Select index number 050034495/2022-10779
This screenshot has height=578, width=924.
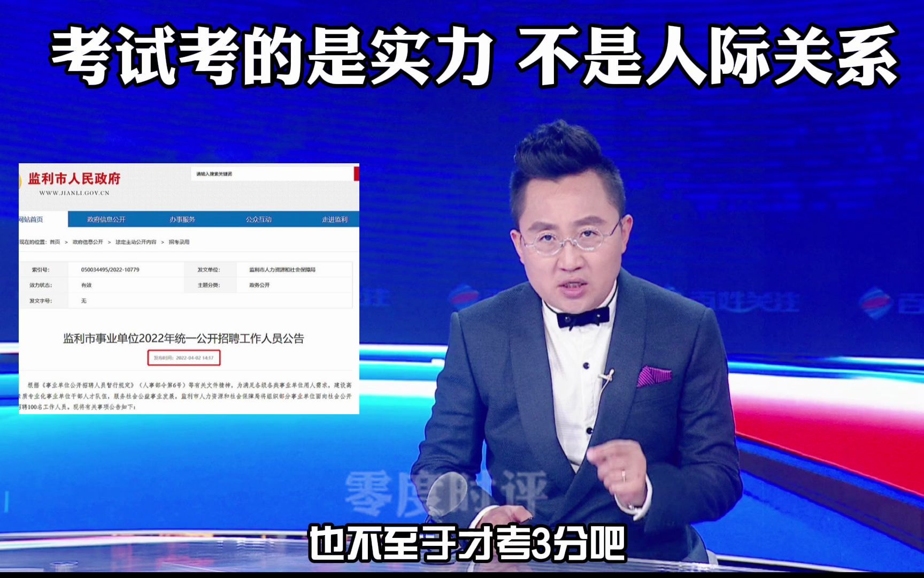110,270
